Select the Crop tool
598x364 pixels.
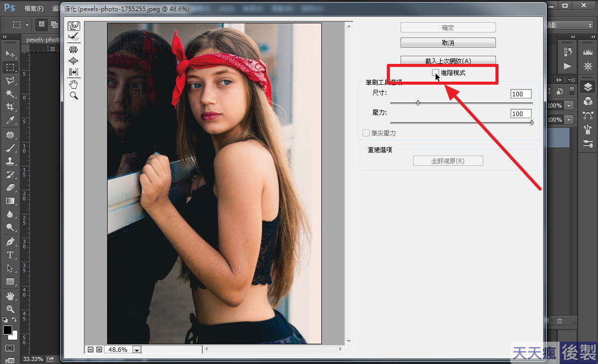click(10, 106)
